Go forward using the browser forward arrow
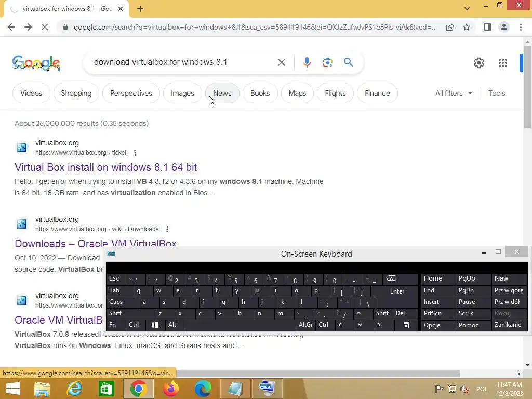Viewport: 532px width, 399px height. [x=28, y=27]
